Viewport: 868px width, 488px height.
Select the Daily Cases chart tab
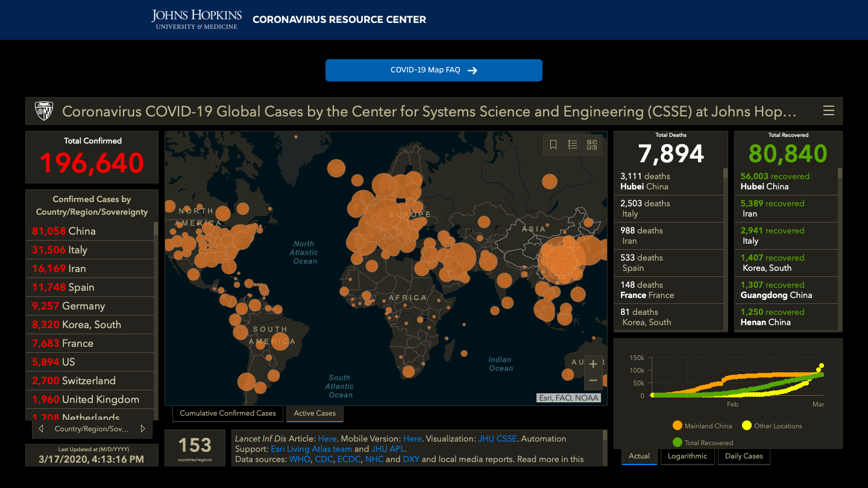coord(744,456)
